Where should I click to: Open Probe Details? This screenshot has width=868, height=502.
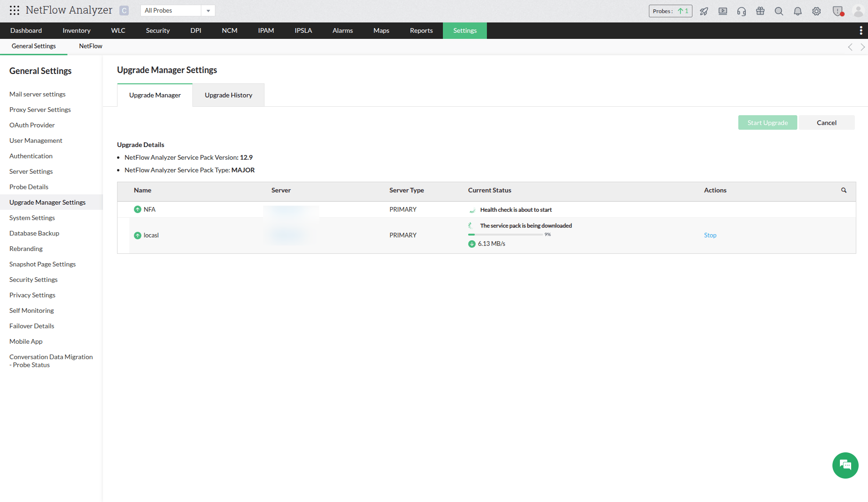point(29,187)
